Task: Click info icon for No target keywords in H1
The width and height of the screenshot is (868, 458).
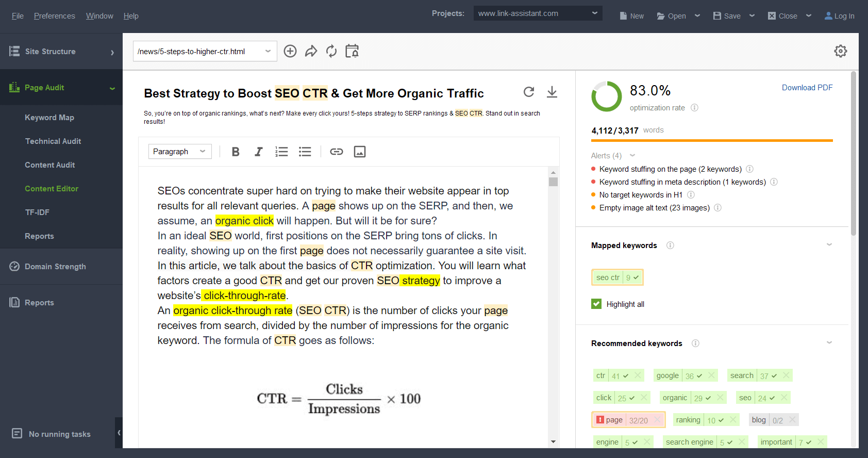Action: point(691,195)
